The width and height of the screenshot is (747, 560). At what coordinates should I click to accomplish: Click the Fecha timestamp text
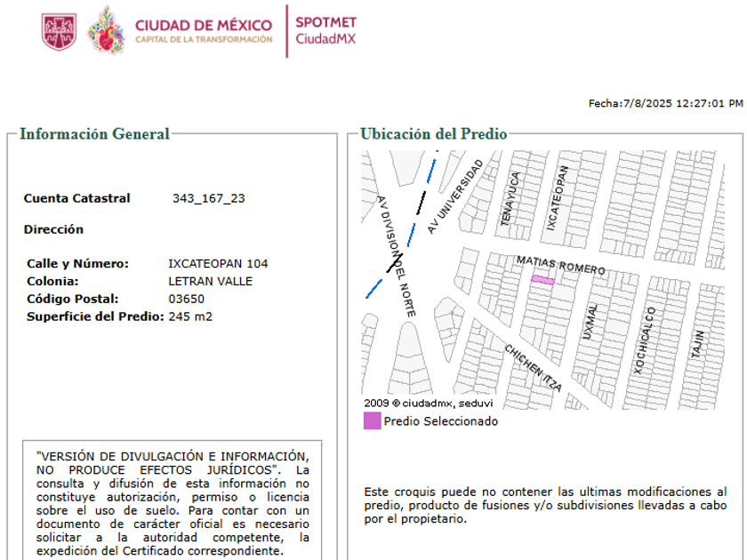tap(665, 103)
